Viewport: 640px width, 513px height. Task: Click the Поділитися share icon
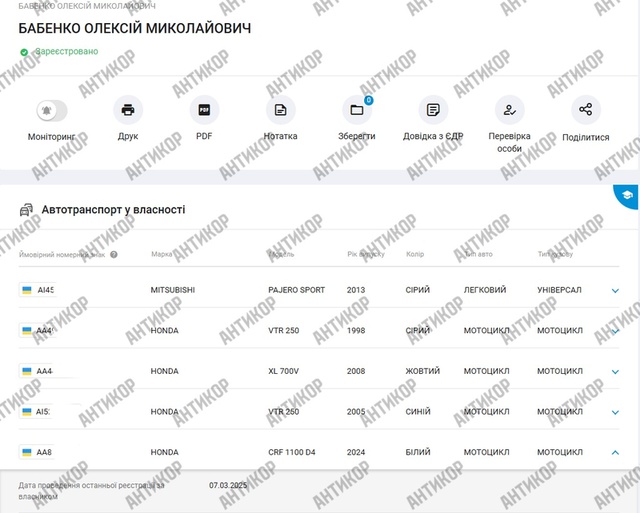(586, 109)
